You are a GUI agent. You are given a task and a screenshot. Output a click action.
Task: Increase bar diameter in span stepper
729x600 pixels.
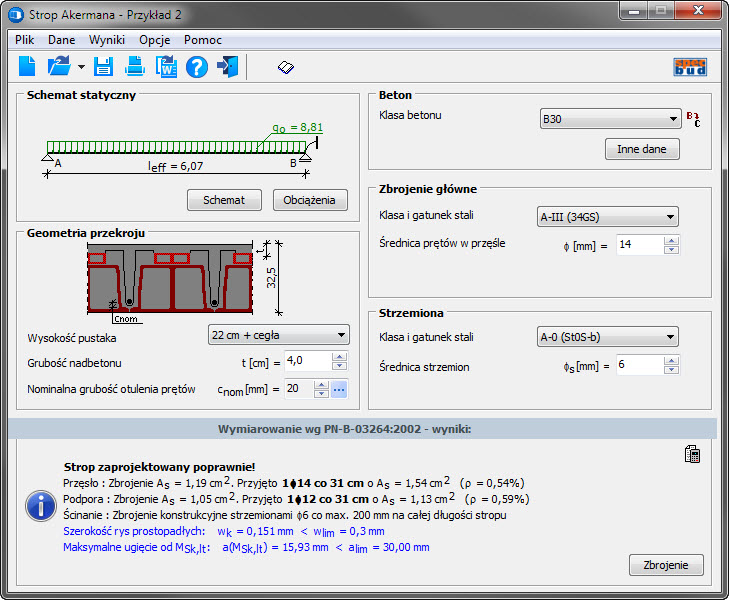pos(670,240)
